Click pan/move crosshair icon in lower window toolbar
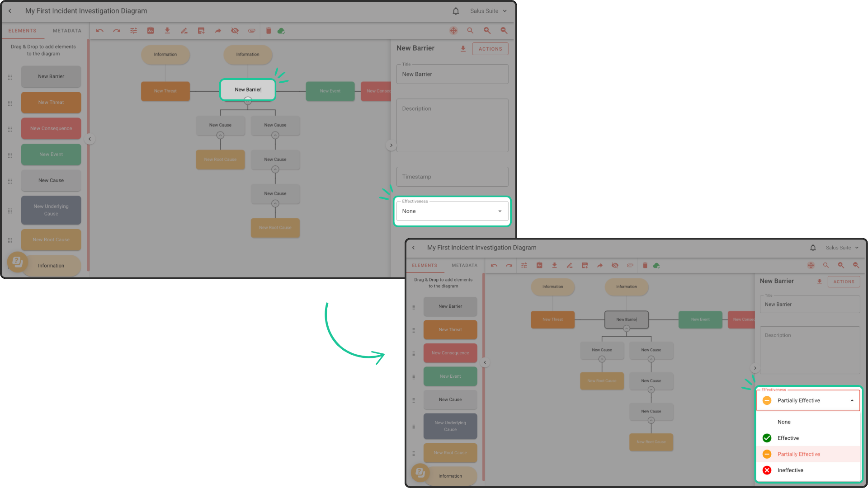 click(x=811, y=266)
